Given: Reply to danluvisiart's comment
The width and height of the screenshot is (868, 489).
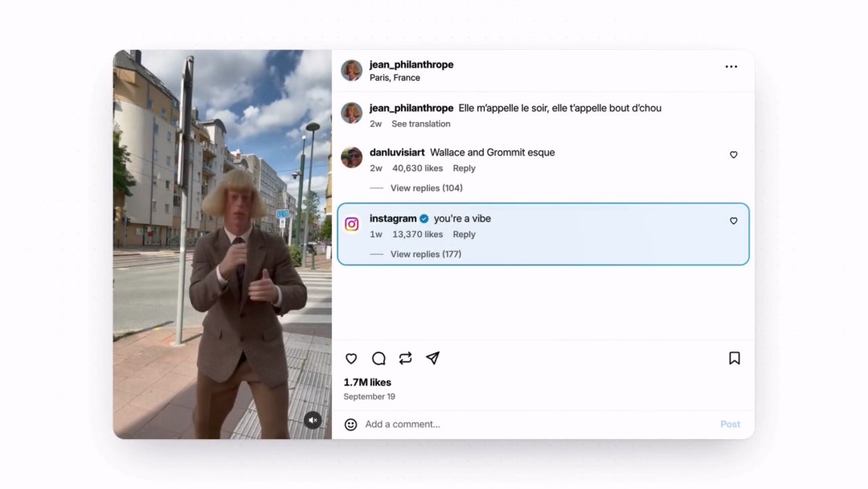Looking at the screenshot, I should pos(464,168).
